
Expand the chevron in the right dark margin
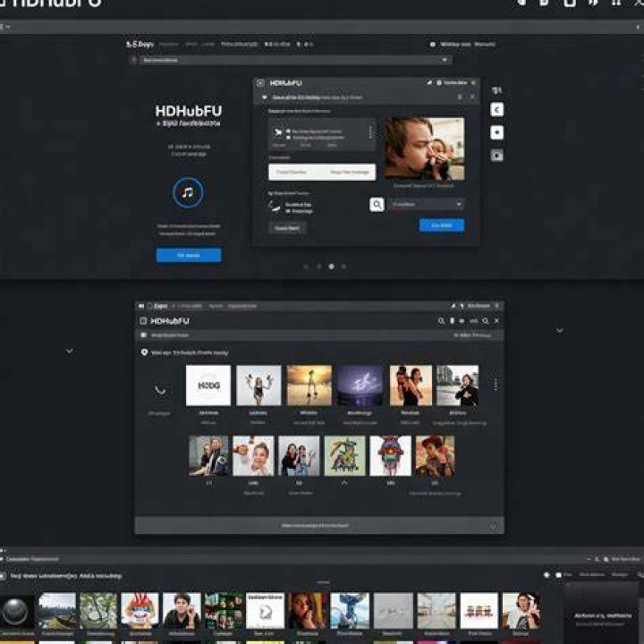point(559,331)
